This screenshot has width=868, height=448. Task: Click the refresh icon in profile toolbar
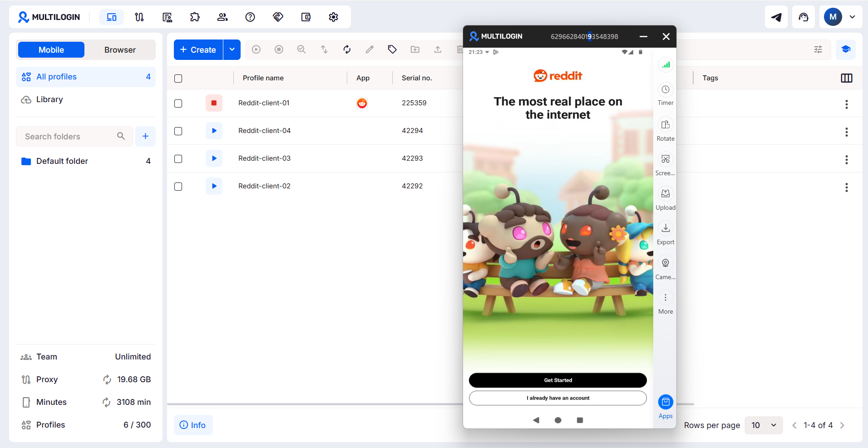[347, 49]
